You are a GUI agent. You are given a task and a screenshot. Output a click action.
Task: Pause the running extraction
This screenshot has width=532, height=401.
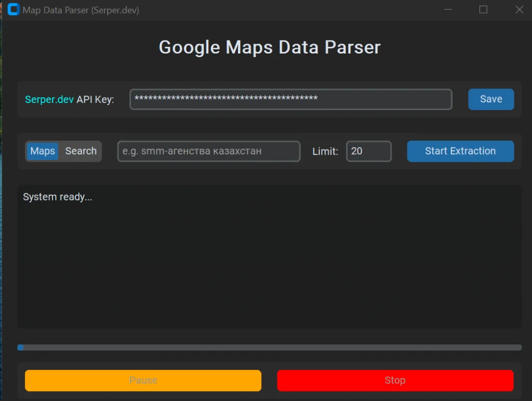pyautogui.click(x=143, y=381)
